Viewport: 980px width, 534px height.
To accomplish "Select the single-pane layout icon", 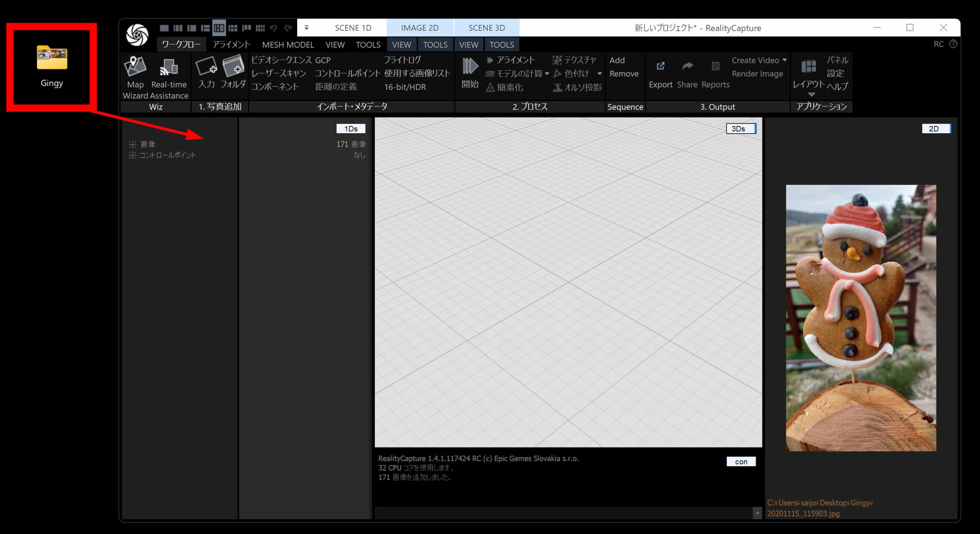I will [x=164, y=28].
